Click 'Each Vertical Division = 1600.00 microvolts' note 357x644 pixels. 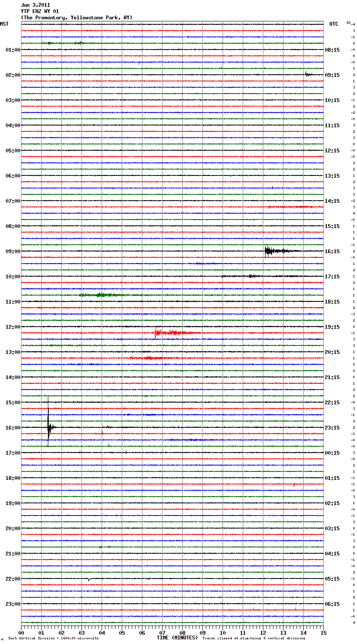[53, 638]
